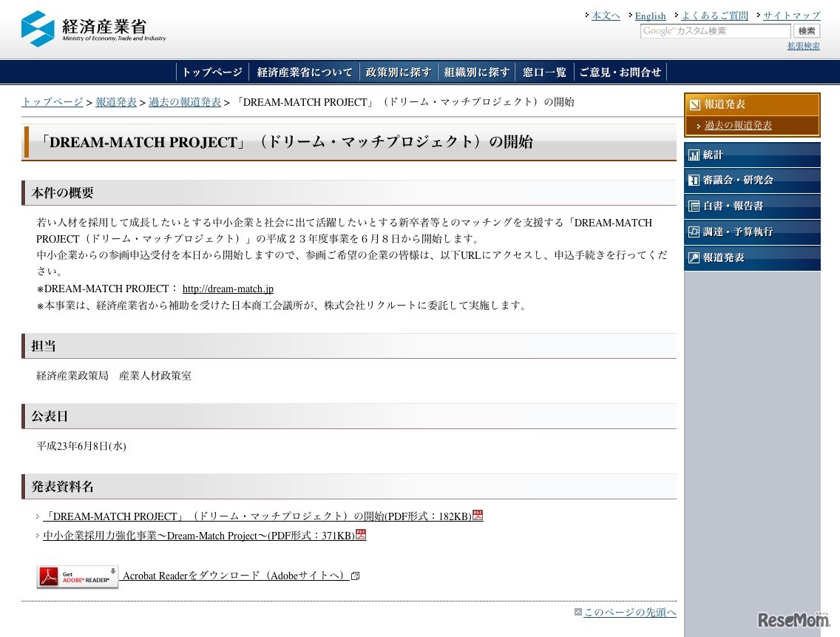The height and width of the screenshot is (637, 840).
Task: Open the 統計 sidebar menu item
Action: (752, 155)
